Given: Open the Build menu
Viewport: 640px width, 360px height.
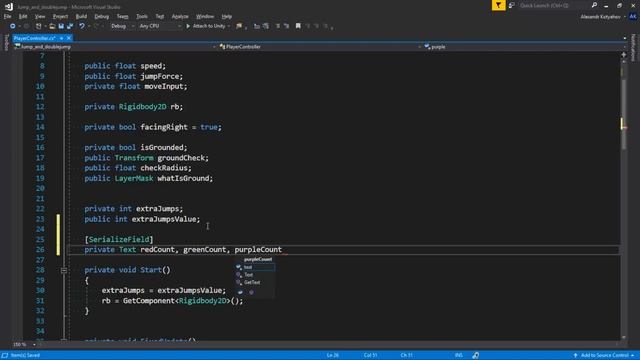Looking at the screenshot, I should click(x=81, y=16).
